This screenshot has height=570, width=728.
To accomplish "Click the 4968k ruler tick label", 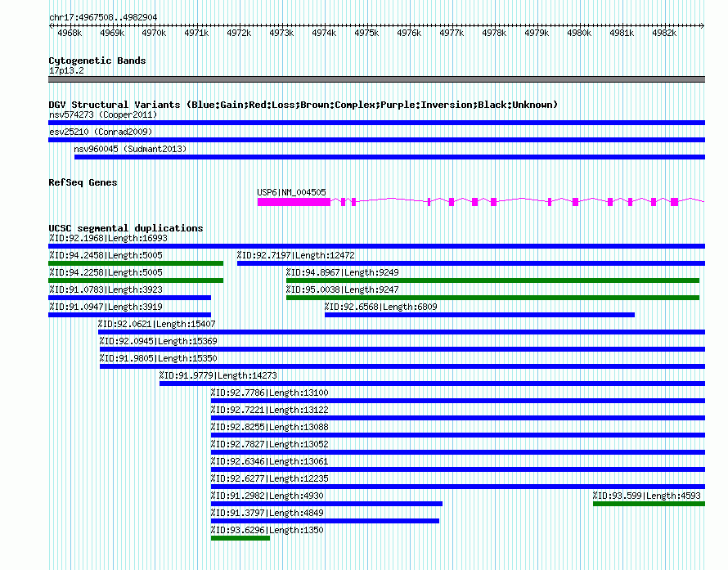I will click(x=70, y=33).
